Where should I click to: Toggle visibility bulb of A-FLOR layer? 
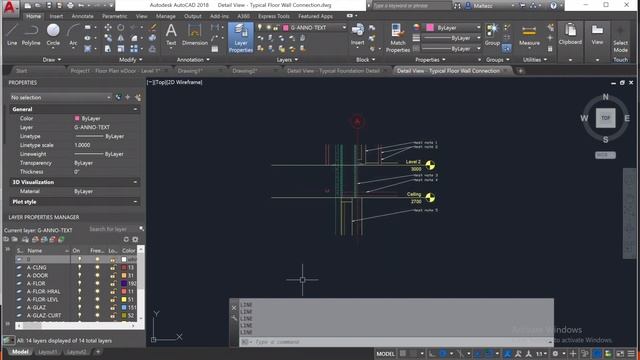click(x=80, y=284)
